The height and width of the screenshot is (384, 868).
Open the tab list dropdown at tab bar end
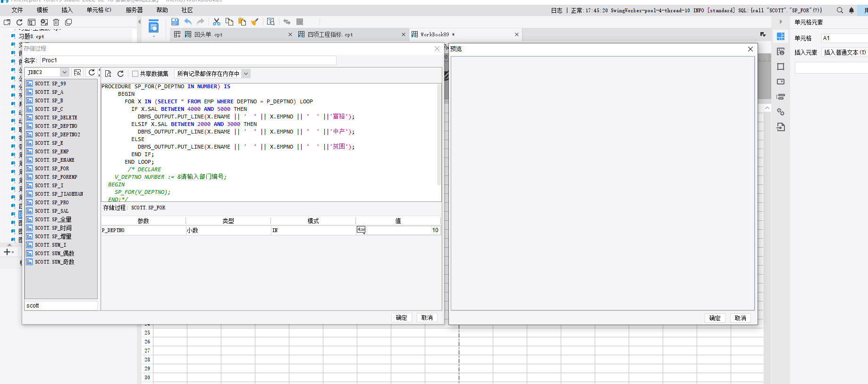(763, 34)
